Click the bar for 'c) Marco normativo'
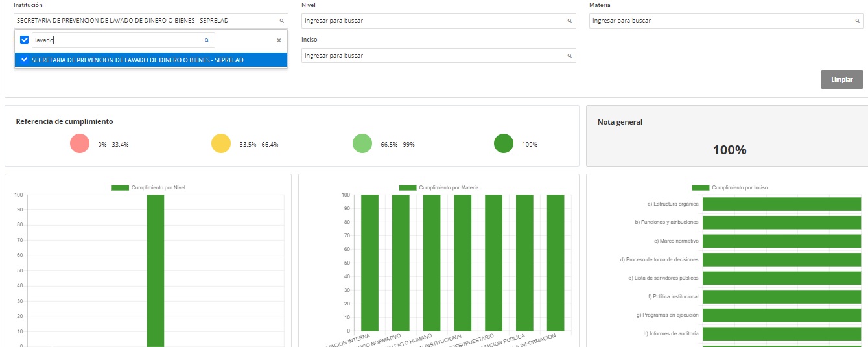The image size is (868, 347). tap(782, 241)
